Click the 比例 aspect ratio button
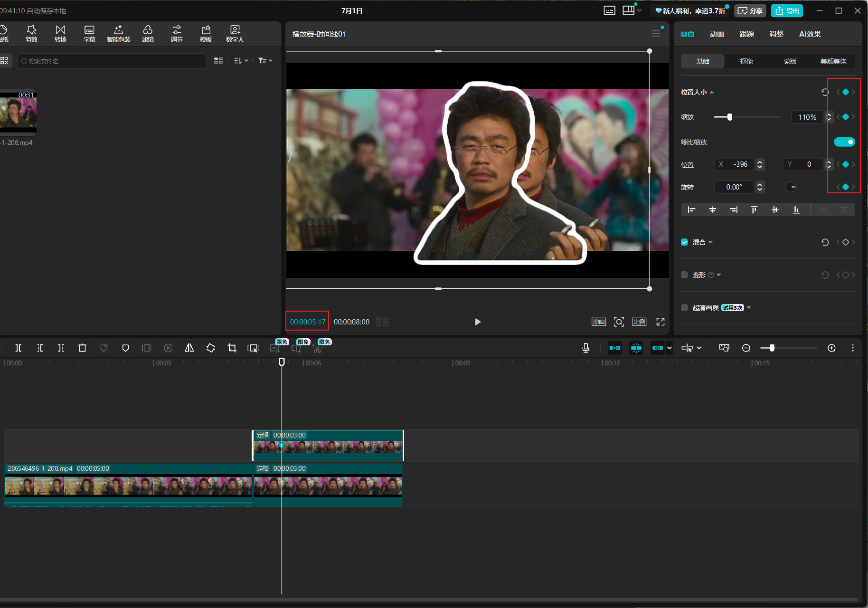The width and height of the screenshot is (868, 608). coord(639,322)
